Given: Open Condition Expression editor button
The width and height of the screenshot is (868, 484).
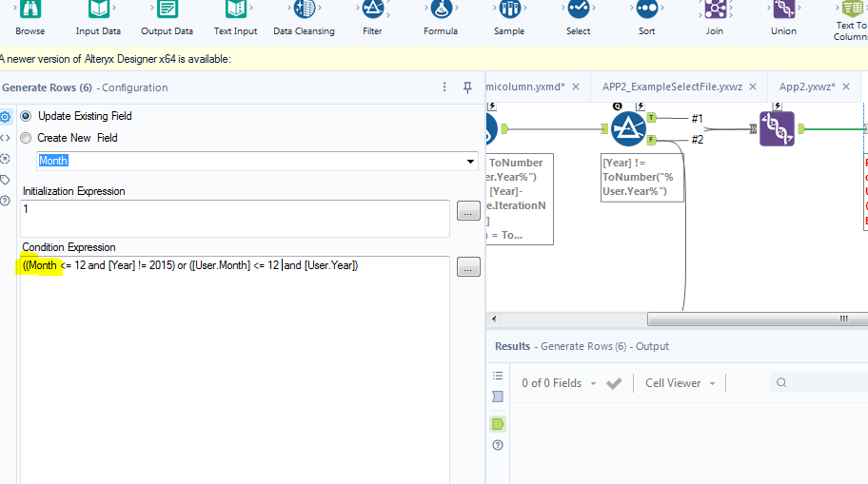Looking at the screenshot, I should [468, 267].
